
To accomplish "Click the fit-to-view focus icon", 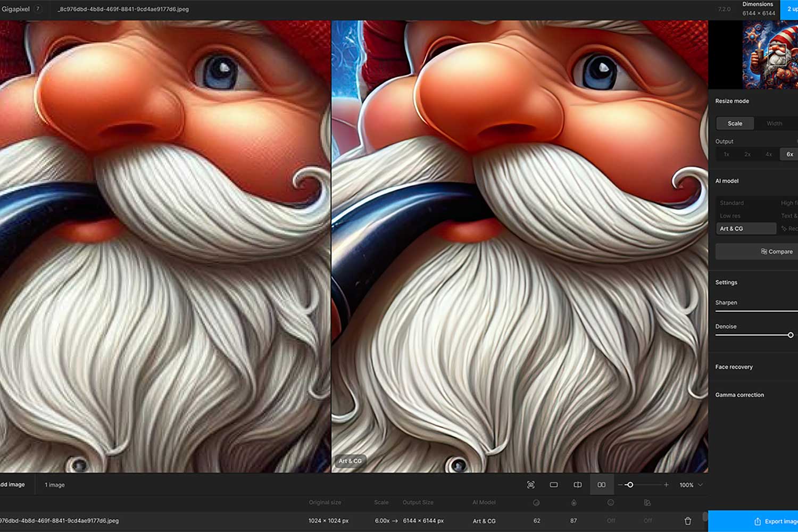I will click(x=530, y=485).
